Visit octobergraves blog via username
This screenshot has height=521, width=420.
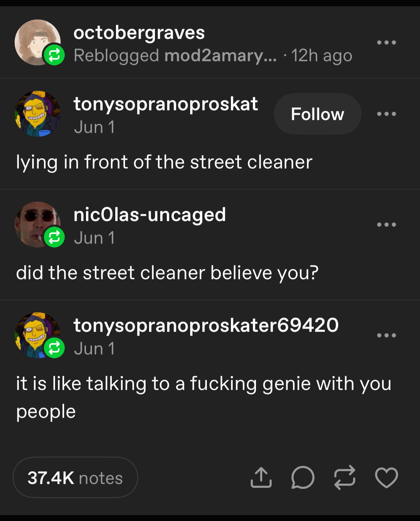[139, 33]
